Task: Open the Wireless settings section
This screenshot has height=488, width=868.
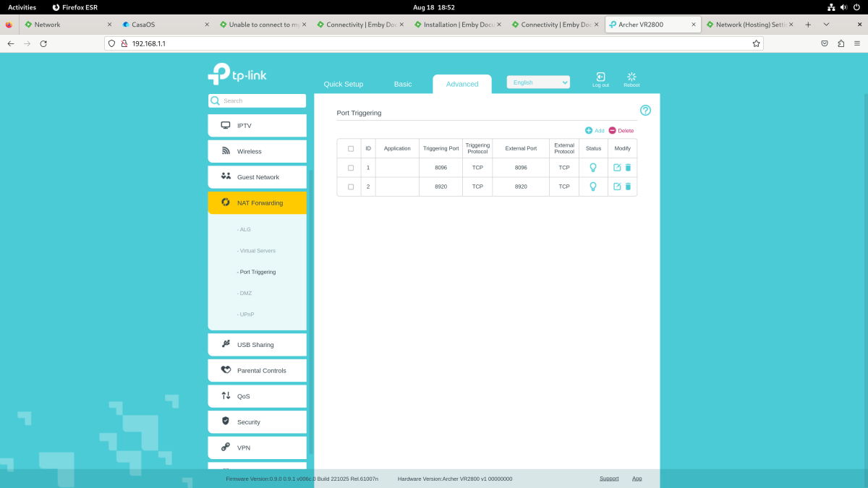Action: coord(257,151)
